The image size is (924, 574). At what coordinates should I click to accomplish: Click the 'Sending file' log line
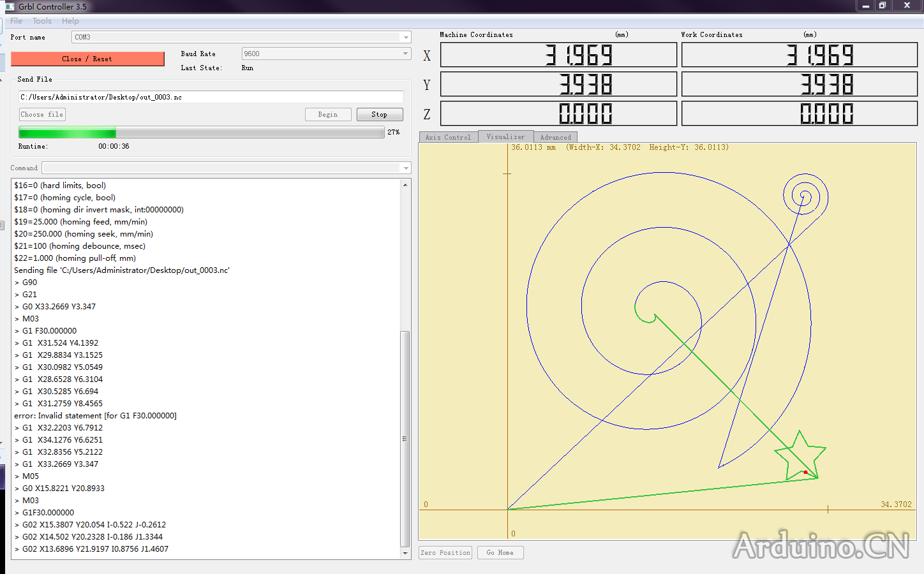coord(122,270)
